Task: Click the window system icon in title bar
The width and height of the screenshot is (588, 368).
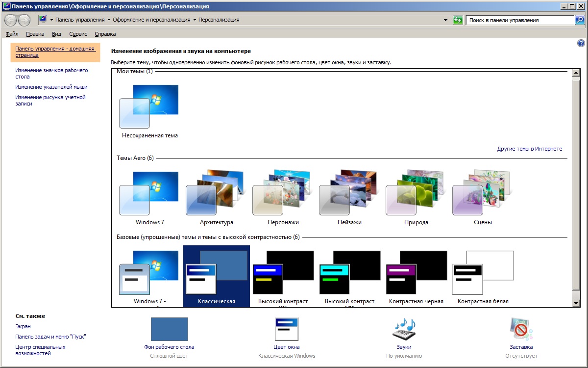Action: coord(6,6)
